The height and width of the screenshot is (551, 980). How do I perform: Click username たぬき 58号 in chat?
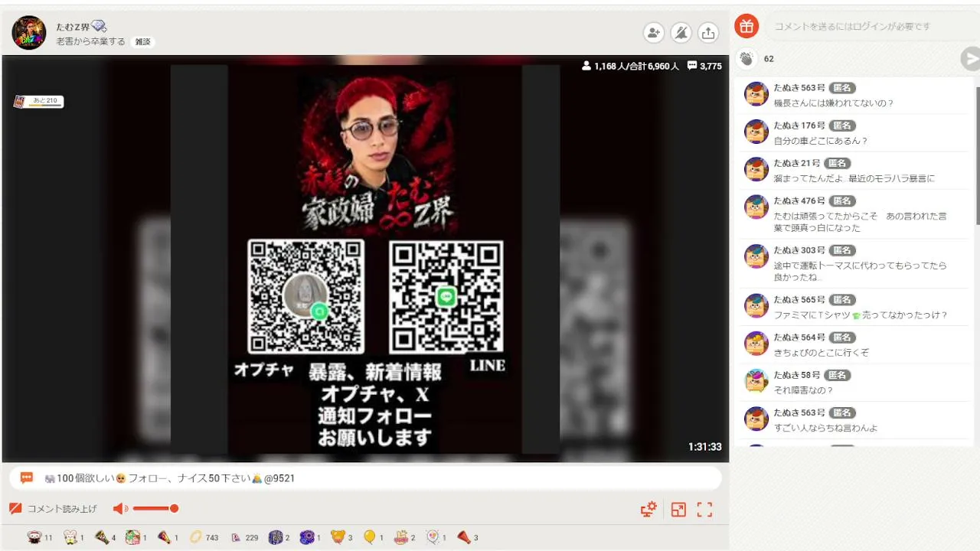click(x=797, y=375)
